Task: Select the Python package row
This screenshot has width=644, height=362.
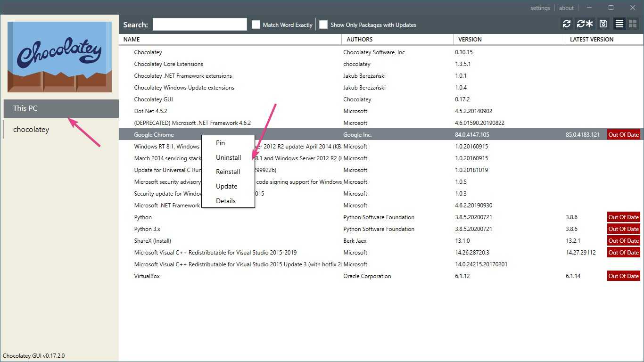Action: pos(381,217)
